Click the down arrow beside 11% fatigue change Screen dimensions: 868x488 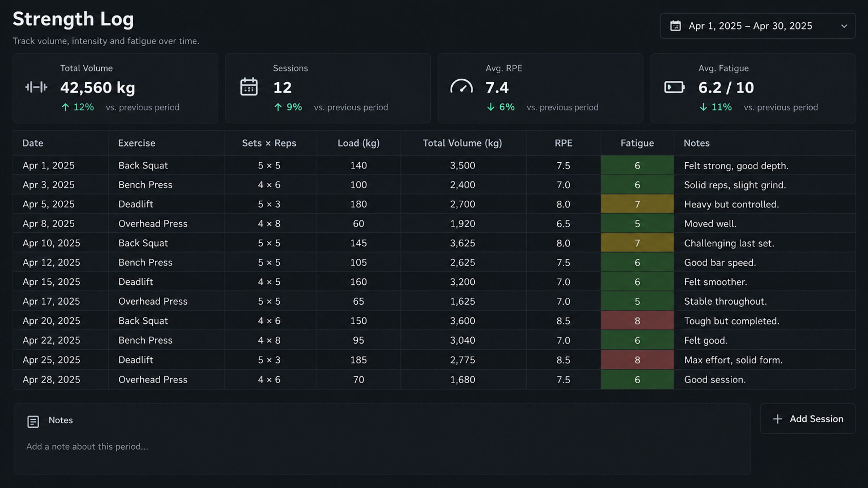(703, 107)
